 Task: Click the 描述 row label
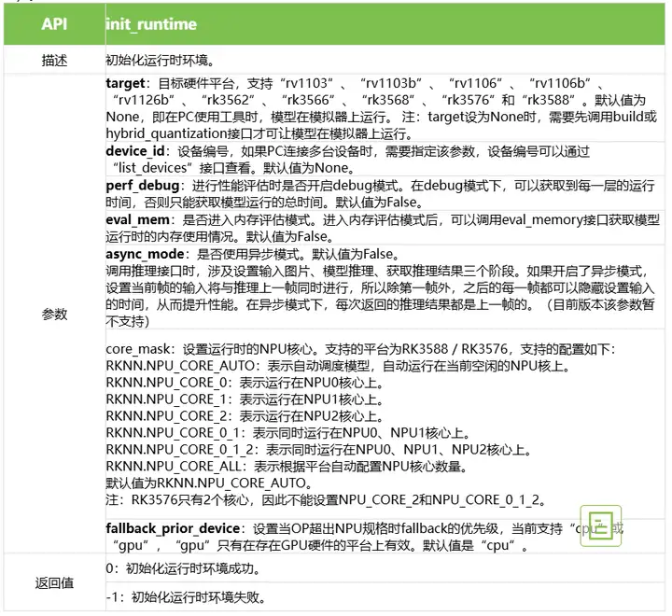54,61
